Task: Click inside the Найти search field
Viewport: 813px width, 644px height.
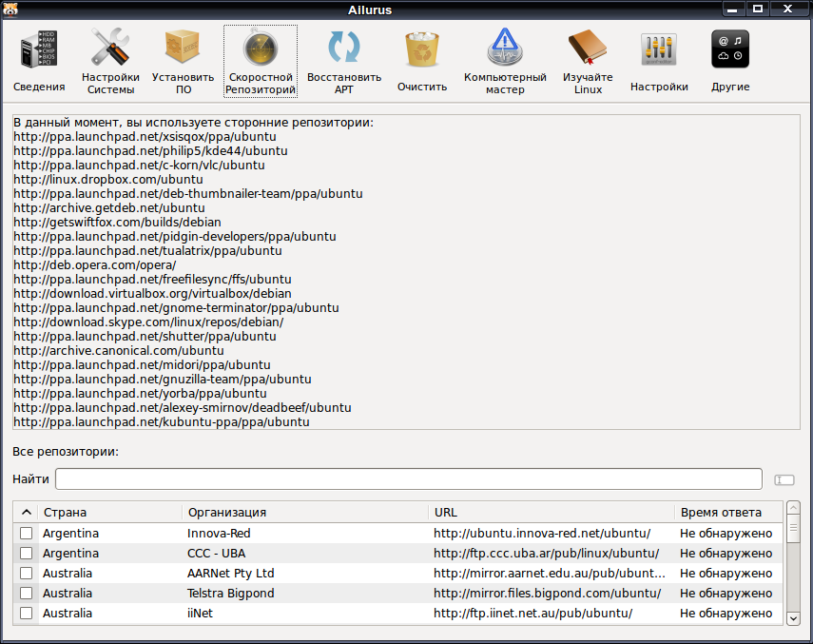Action: click(x=409, y=479)
